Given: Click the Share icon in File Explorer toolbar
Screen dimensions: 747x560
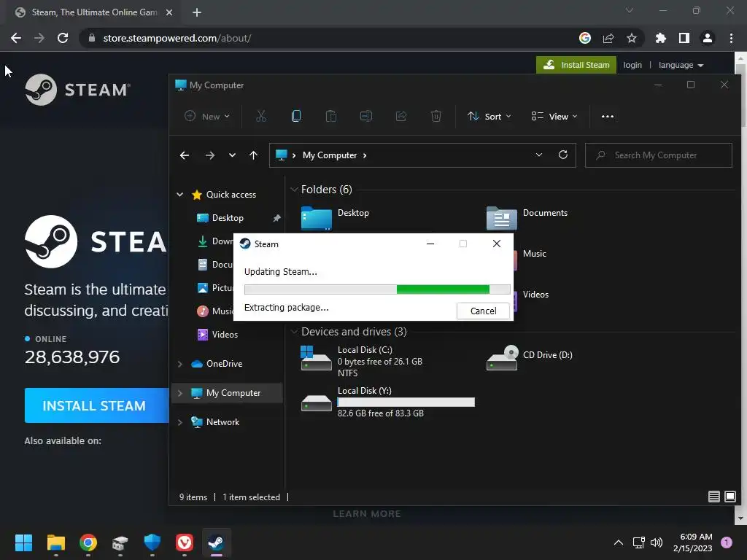Looking at the screenshot, I should pyautogui.click(x=401, y=116).
